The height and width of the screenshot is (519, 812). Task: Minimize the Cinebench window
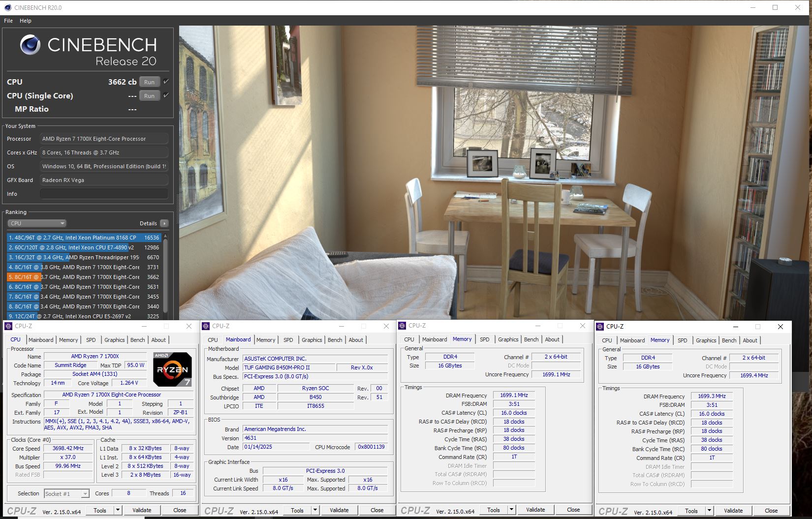pyautogui.click(x=752, y=7)
